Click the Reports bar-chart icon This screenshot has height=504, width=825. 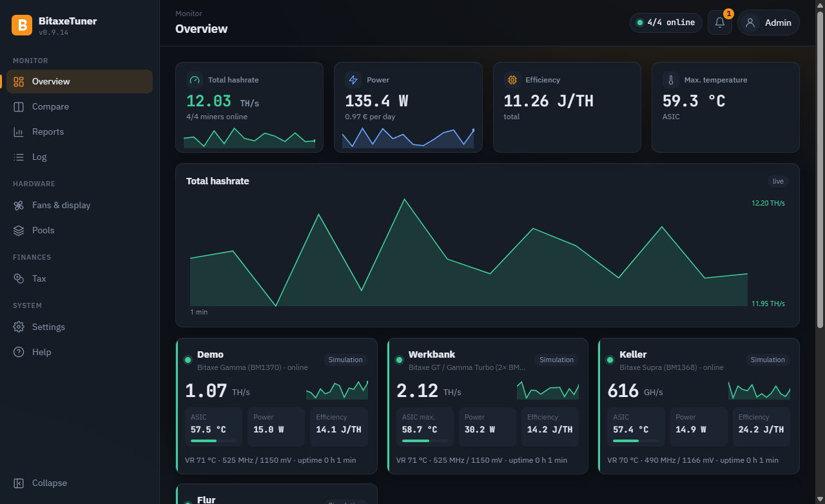click(19, 131)
